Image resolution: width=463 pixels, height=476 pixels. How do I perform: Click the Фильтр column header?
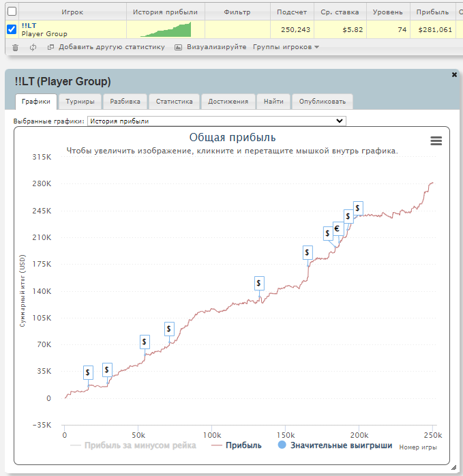click(237, 12)
